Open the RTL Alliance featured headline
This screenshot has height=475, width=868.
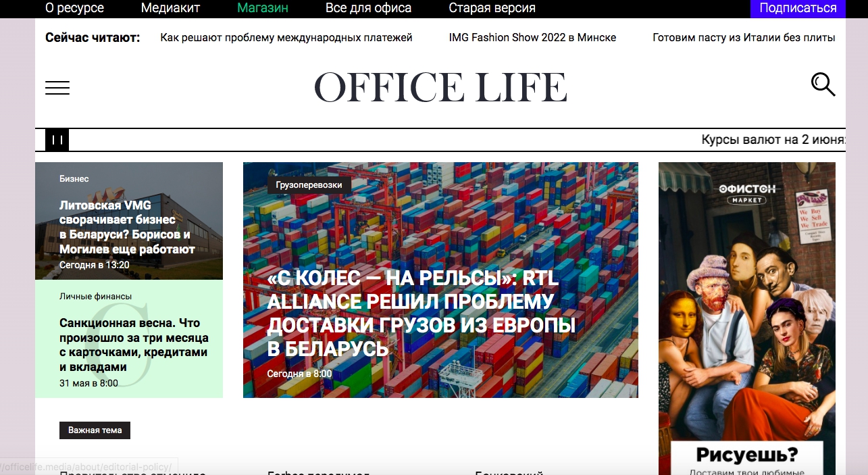click(422, 314)
